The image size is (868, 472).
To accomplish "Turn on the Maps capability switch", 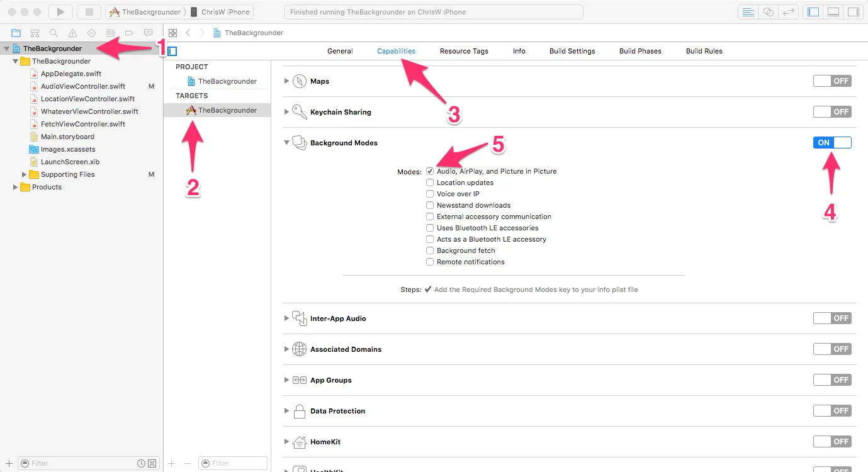I will point(832,81).
